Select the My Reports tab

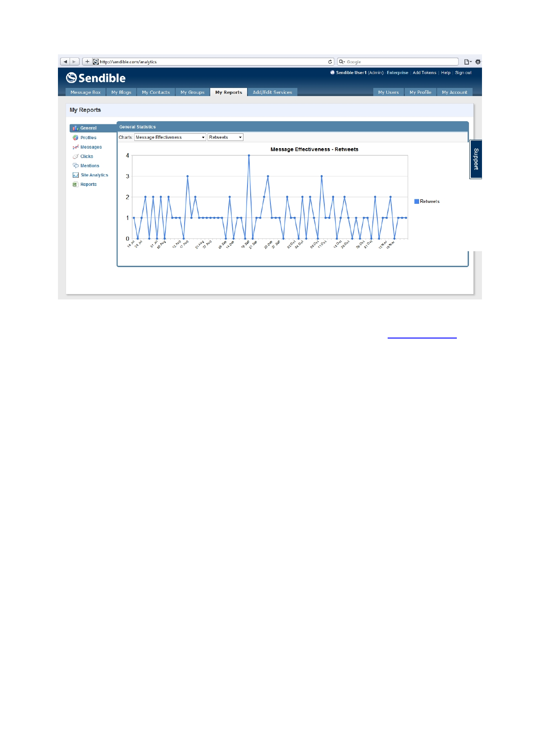(229, 92)
